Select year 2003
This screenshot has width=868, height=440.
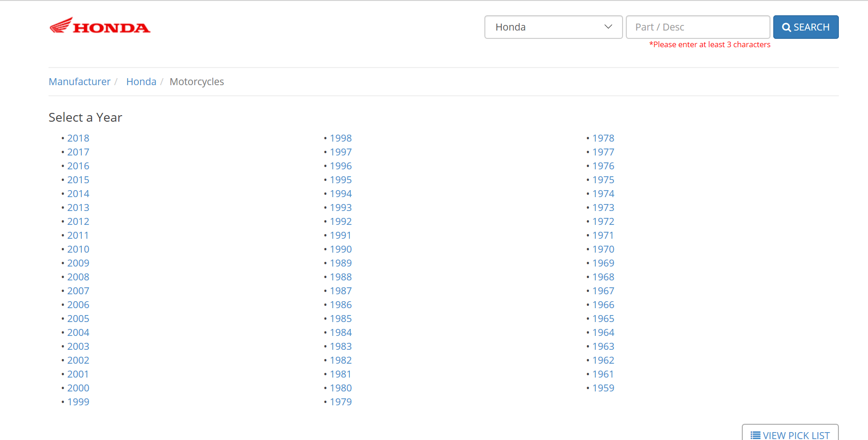(x=78, y=347)
